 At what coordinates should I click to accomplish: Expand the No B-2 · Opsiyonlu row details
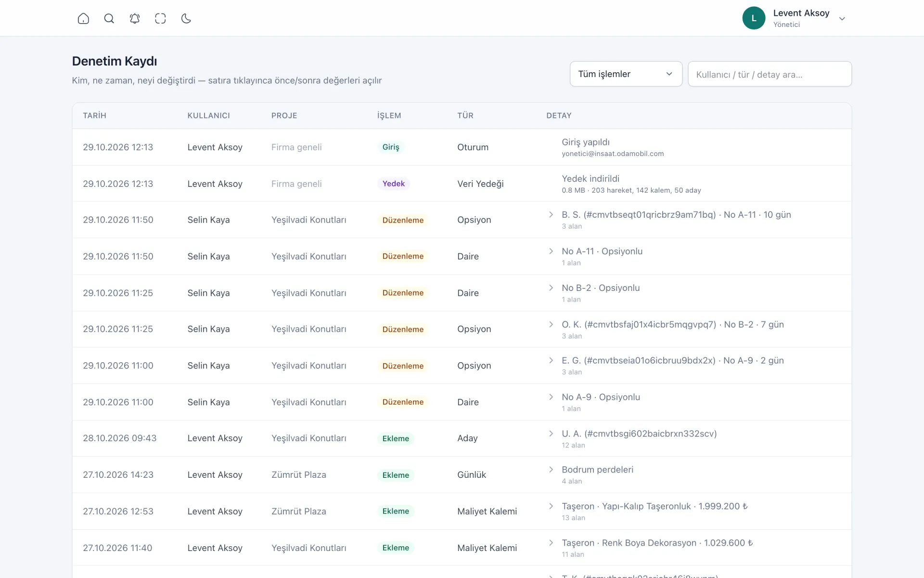[x=551, y=288]
